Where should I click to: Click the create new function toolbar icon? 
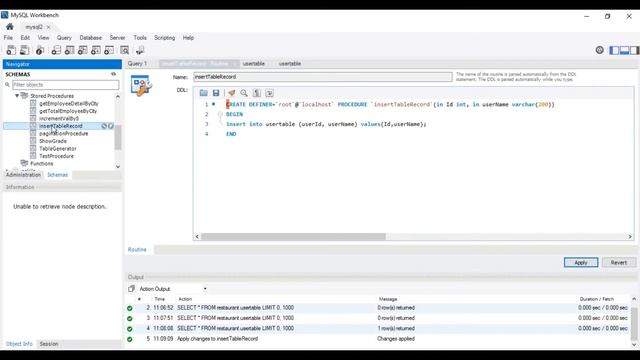pos(109,50)
